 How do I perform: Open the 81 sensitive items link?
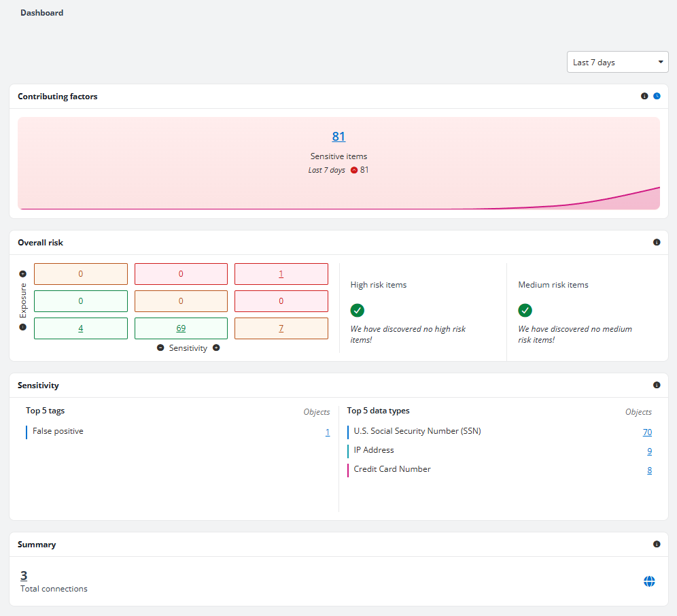338,137
